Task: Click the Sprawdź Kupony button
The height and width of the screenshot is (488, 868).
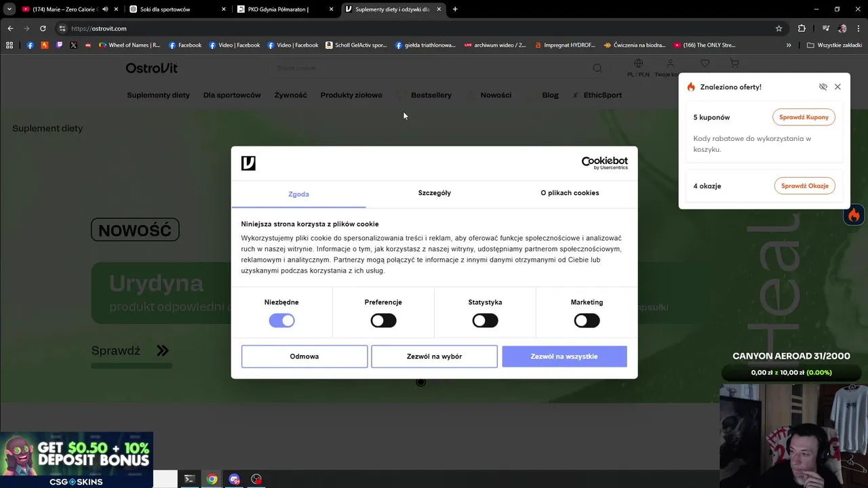Action: (x=804, y=117)
